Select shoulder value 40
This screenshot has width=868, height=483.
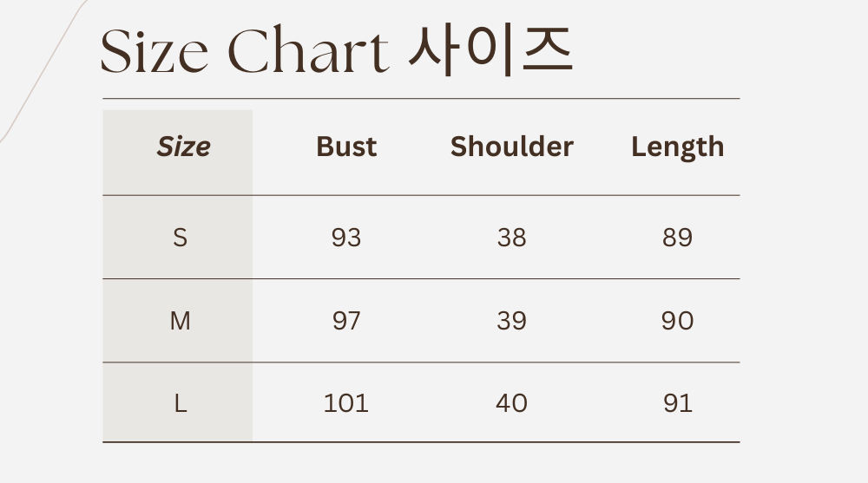click(511, 403)
